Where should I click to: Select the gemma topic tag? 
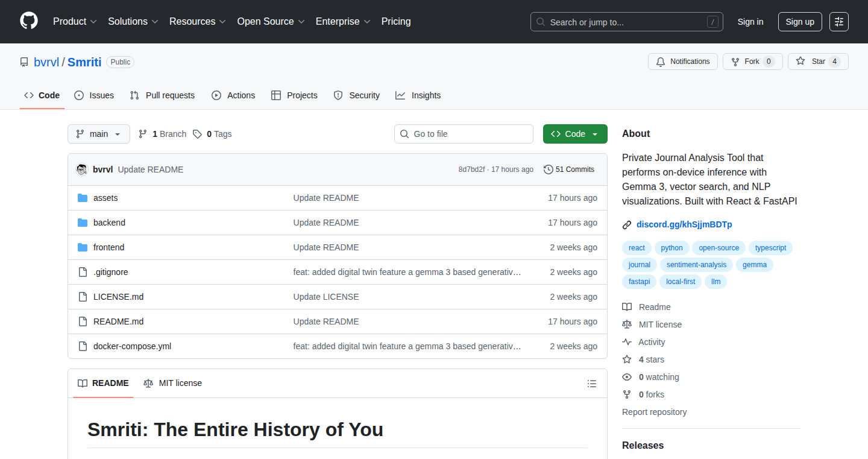tap(755, 265)
